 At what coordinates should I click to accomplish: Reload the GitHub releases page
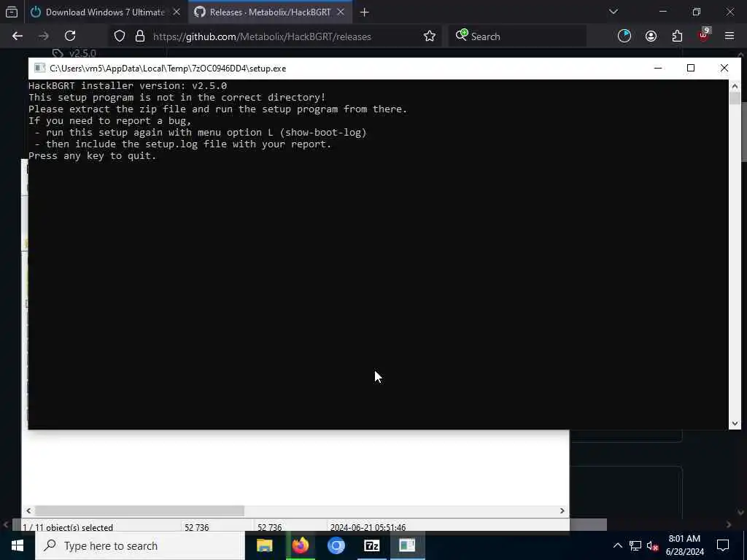pos(70,36)
